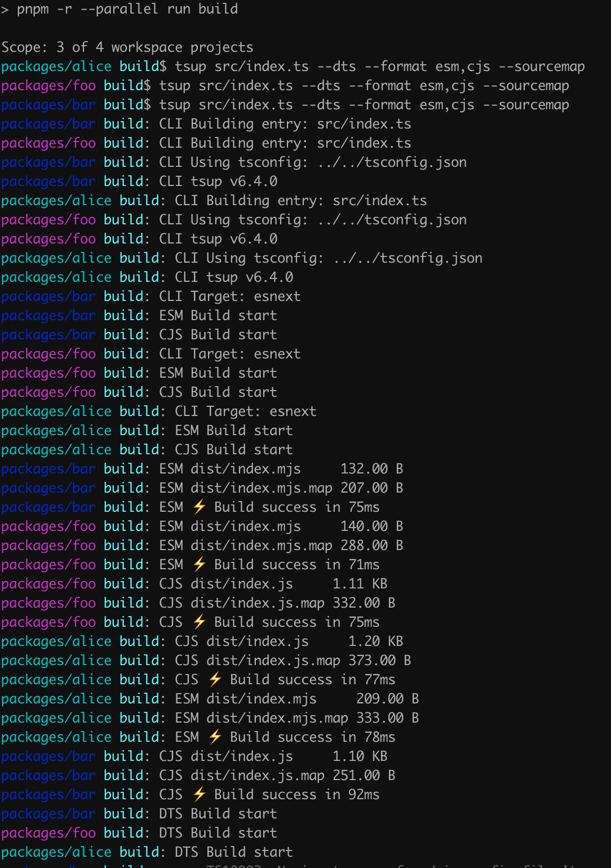Click the pnpm -r --parallel run build command
Viewport: 611px width, 868px height.
[x=127, y=9]
